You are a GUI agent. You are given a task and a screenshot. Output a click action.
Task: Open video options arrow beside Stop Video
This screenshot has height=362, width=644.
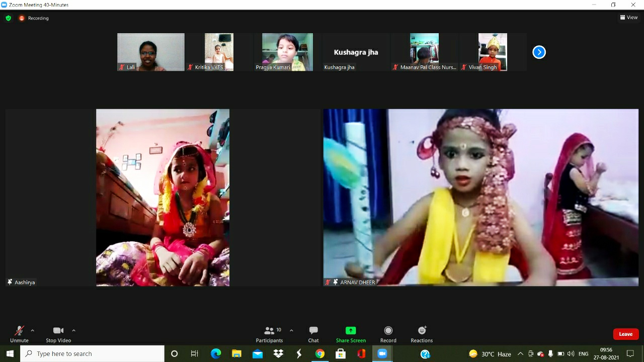pyautogui.click(x=73, y=330)
